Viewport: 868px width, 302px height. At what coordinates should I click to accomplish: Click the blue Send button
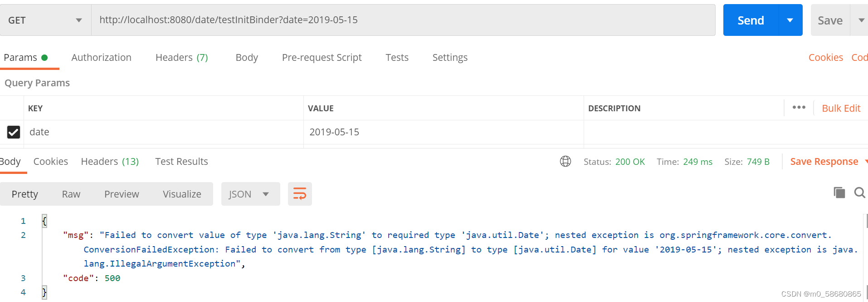point(751,20)
